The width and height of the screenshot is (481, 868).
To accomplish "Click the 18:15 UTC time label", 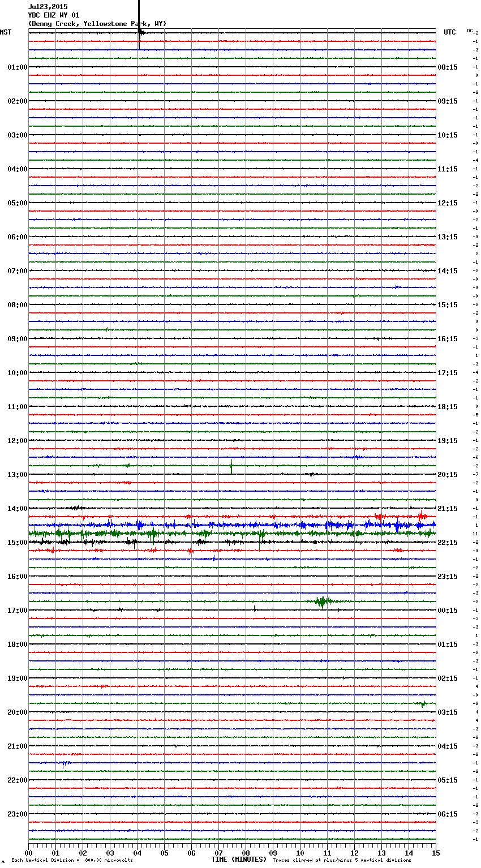I will pyautogui.click(x=448, y=407).
